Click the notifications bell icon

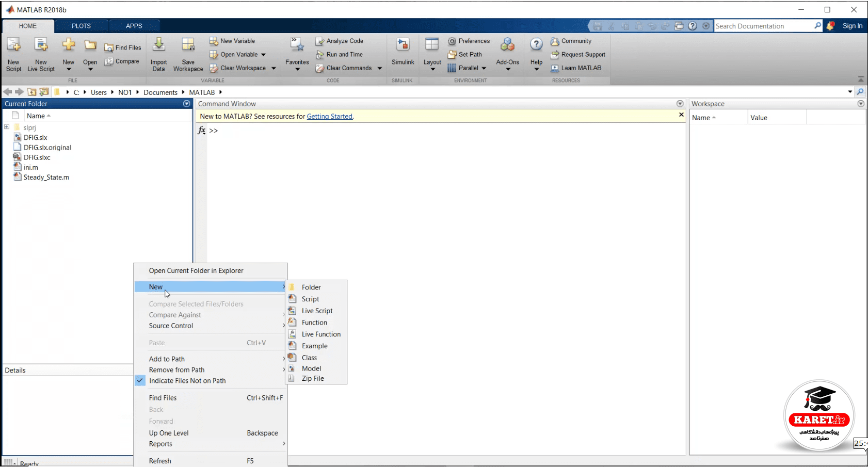830,26
